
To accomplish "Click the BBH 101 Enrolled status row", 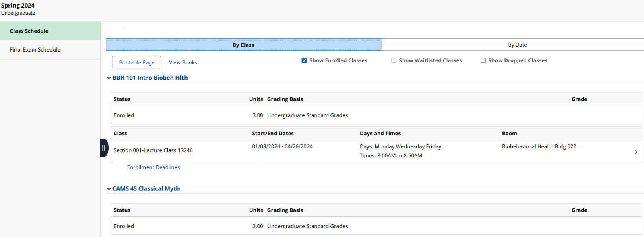I will [124, 115].
